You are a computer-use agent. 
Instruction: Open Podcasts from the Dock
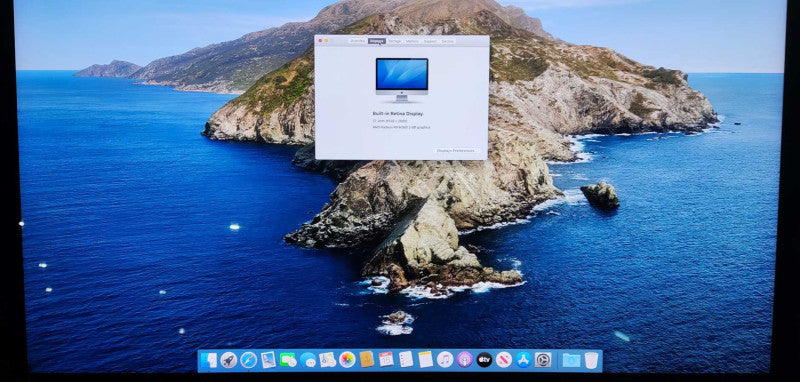coord(464,360)
